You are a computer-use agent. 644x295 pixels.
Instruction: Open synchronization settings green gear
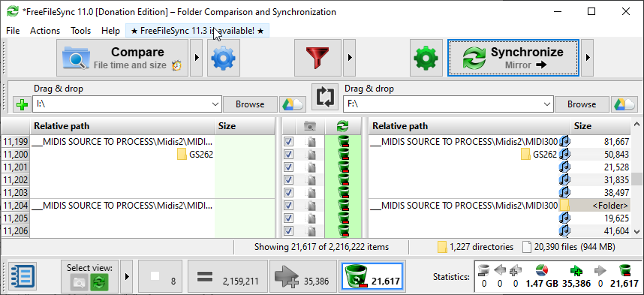pos(426,58)
